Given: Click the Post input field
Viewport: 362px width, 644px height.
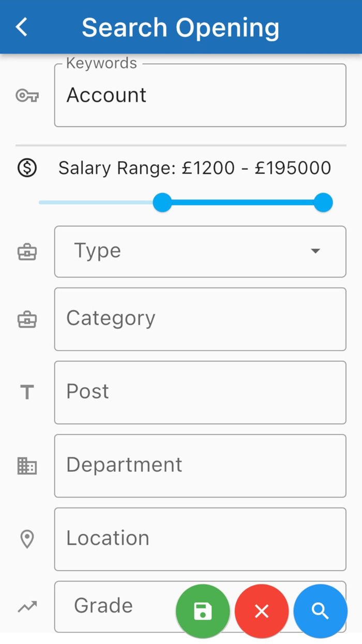Looking at the screenshot, I should [x=200, y=392].
